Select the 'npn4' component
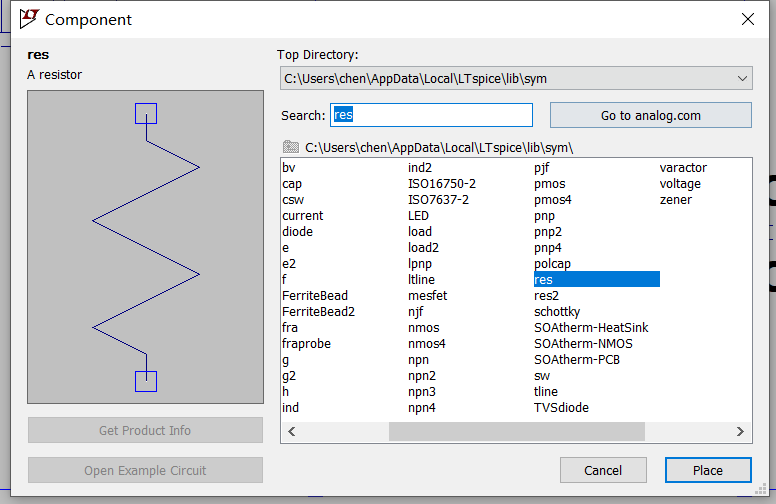This screenshot has width=776, height=504. pyautogui.click(x=422, y=407)
